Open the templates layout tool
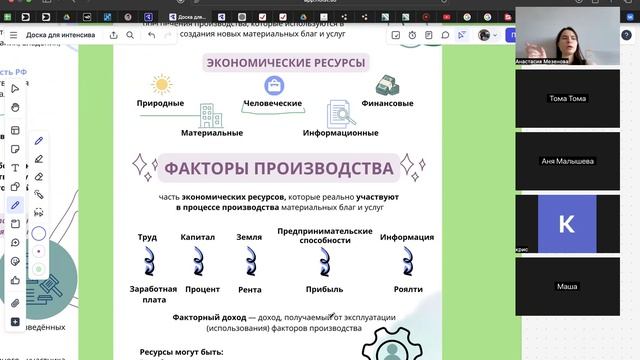The image size is (640, 360). (x=15, y=130)
